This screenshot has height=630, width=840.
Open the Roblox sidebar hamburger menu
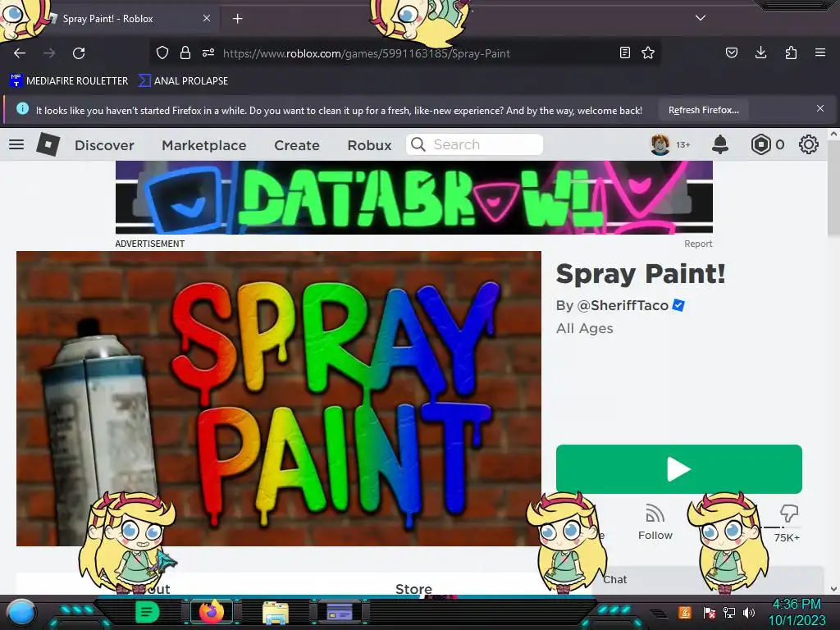(x=16, y=144)
